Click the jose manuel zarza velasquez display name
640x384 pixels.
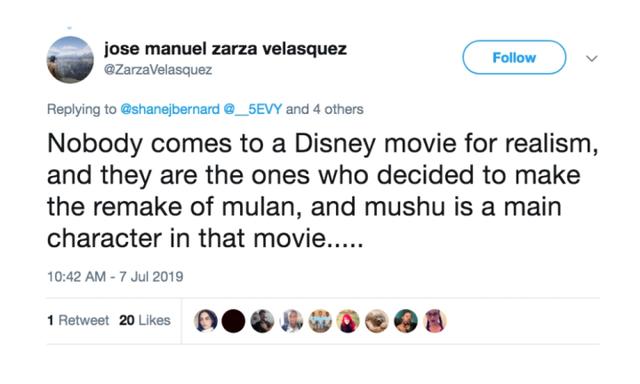tap(225, 49)
